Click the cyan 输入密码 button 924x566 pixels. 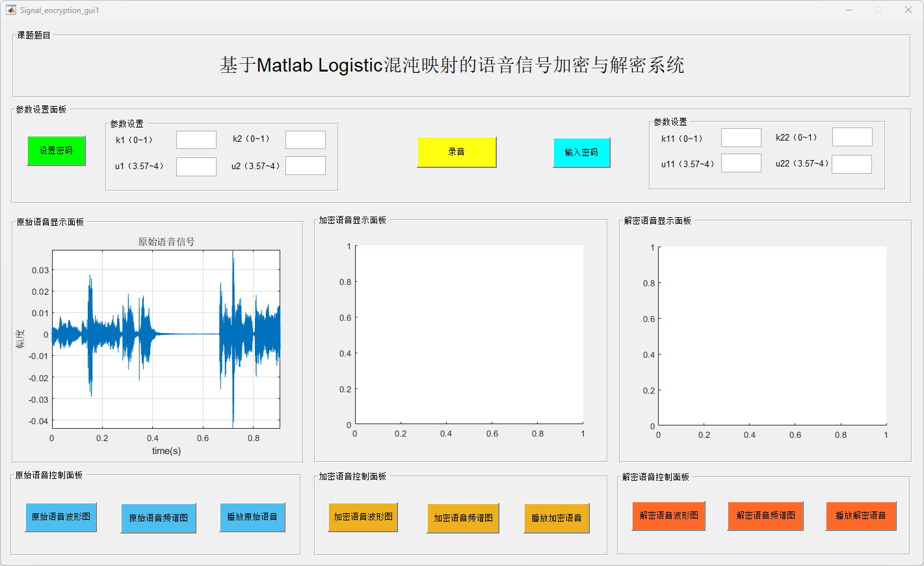(x=581, y=153)
